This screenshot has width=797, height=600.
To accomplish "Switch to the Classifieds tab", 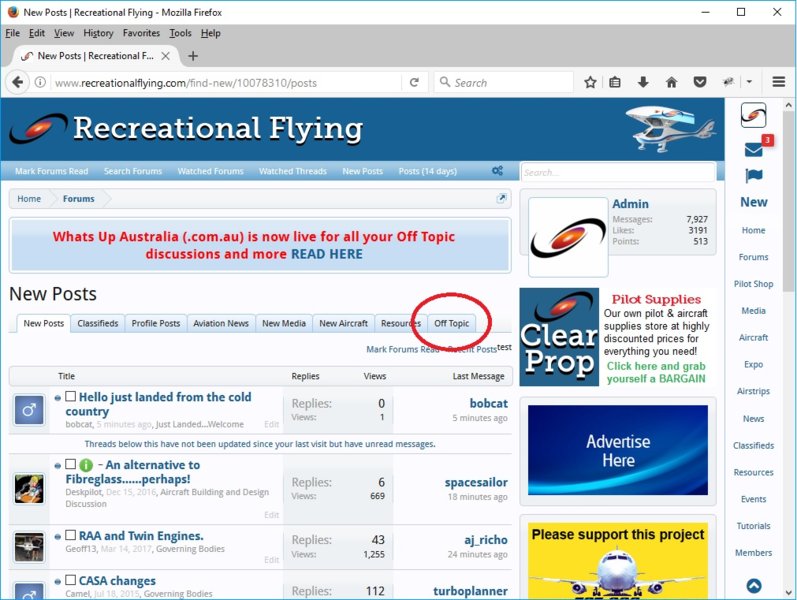I will (98, 323).
